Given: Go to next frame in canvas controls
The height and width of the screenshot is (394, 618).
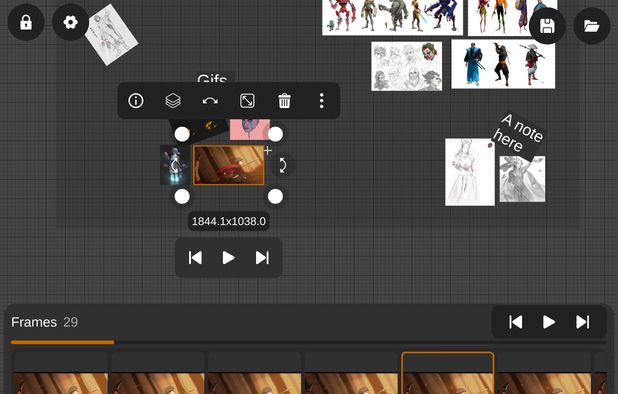Looking at the screenshot, I should (x=262, y=258).
